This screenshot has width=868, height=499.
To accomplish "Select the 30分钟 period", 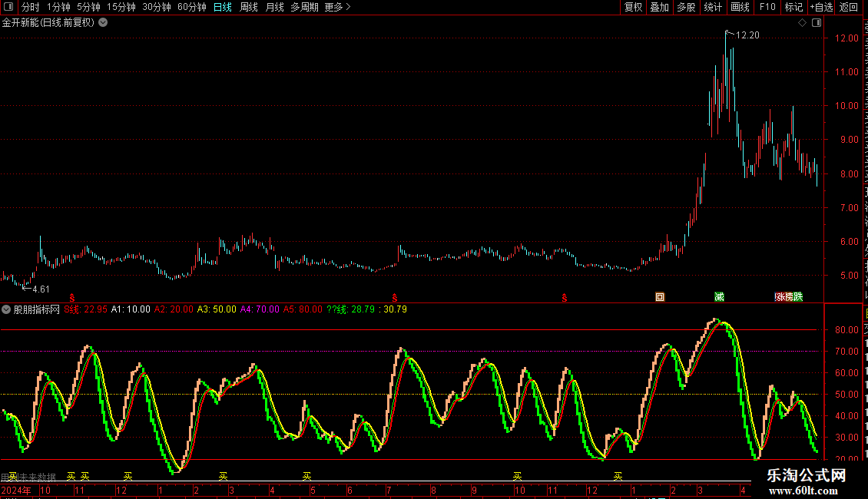I will click(157, 7).
